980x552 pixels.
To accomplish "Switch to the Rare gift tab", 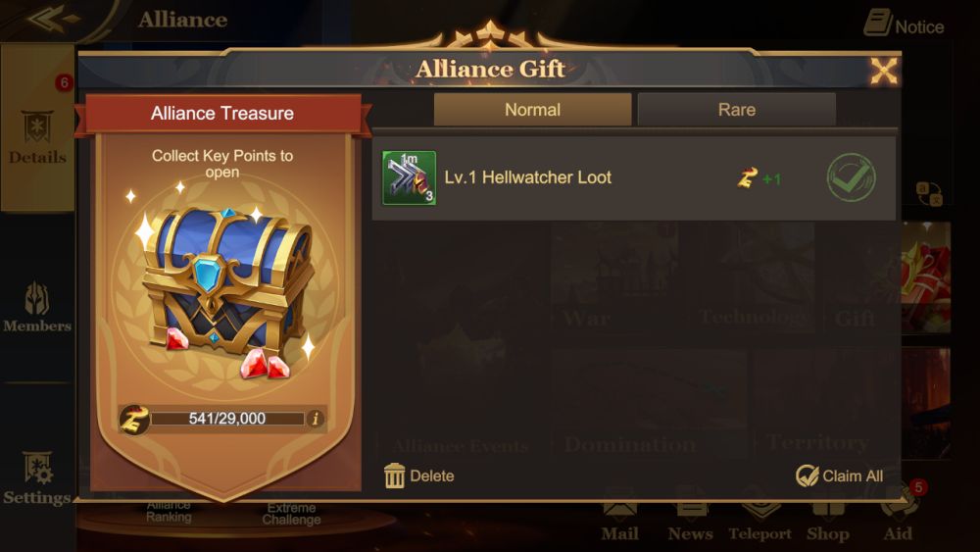I will coord(737,110).
